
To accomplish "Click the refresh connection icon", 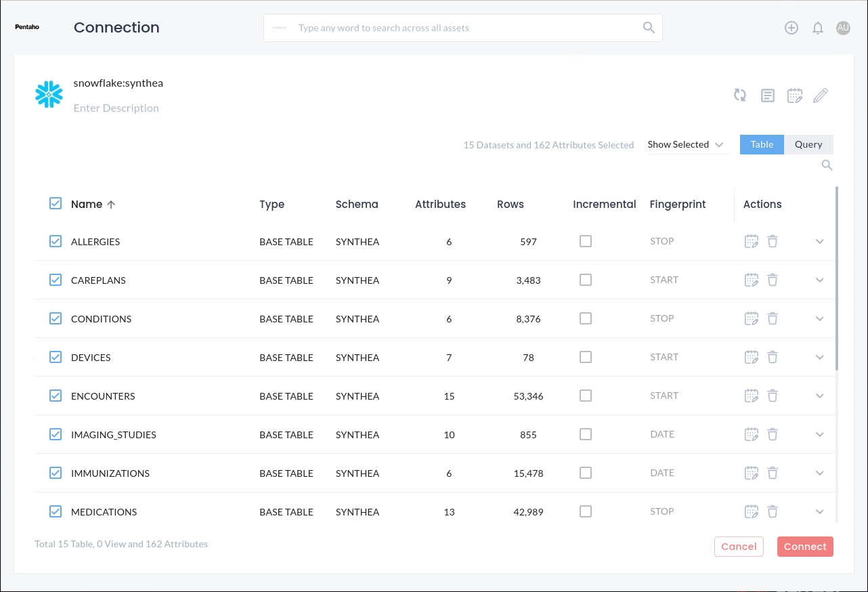I will [740, 96].
